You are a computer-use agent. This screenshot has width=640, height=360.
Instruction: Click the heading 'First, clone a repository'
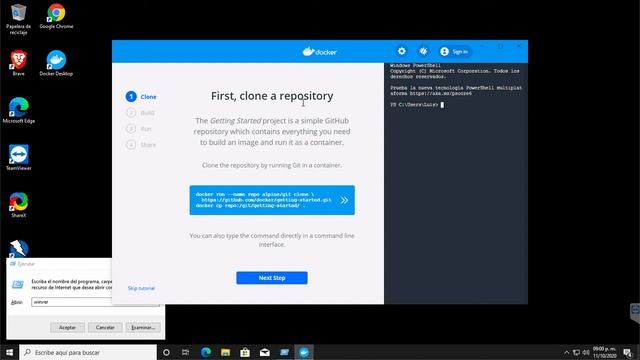click(x=272, y=96)
